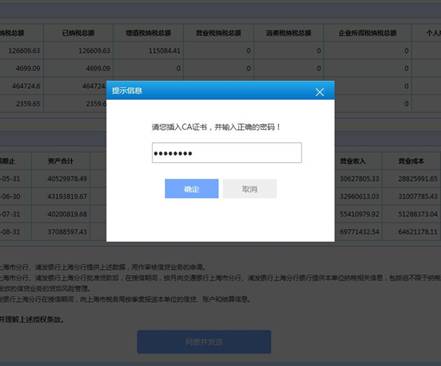Image resolution: width=441 pixels, height=366 pixels.
Task: Click the revenue value 32960613.03
Action: [359, 196]
